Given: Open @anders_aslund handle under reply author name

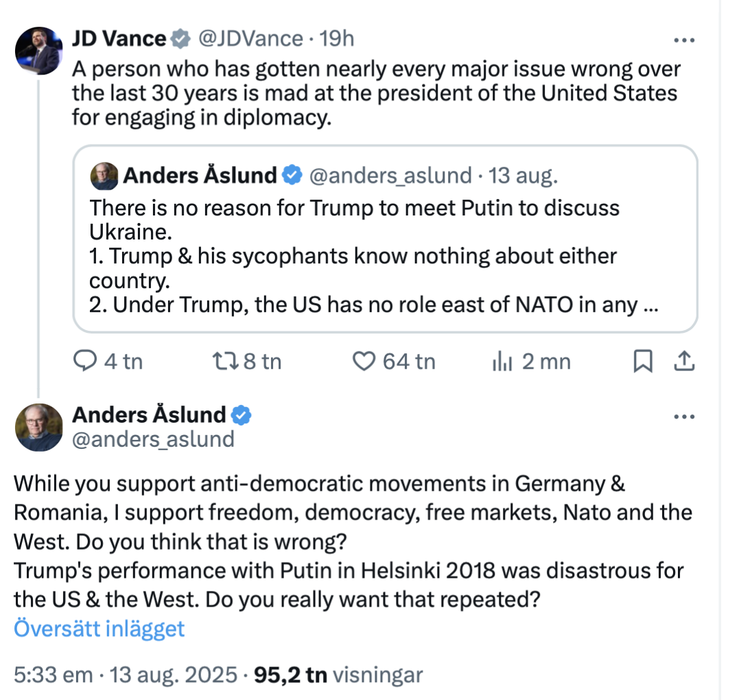Looking at the screenshot, I should tap(153, 440).
